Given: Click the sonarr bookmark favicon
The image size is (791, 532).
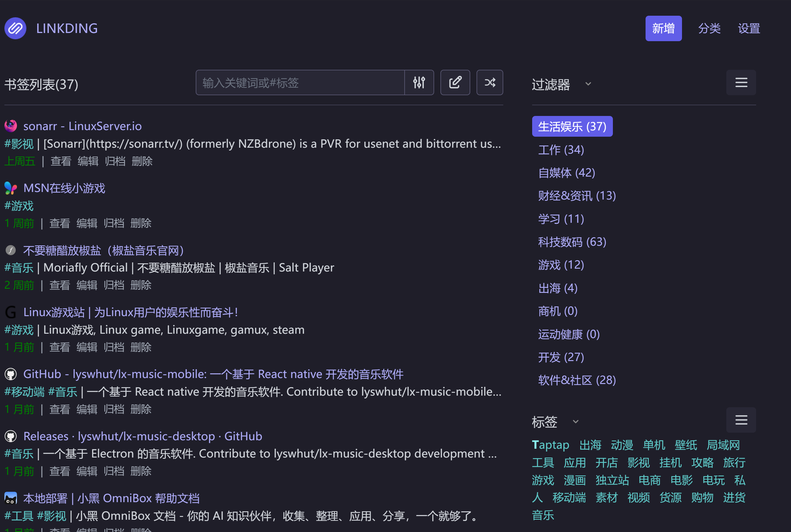Looking at the screenshot, I should point(10,126).
